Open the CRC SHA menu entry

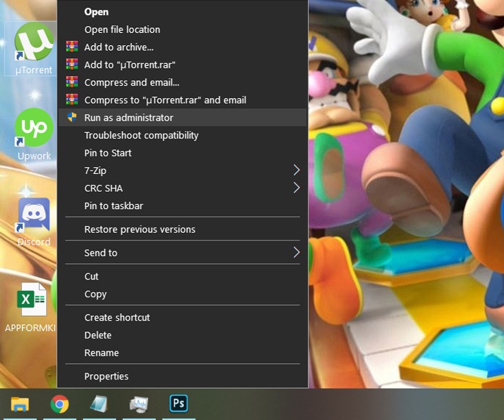(x=182, y=188)
